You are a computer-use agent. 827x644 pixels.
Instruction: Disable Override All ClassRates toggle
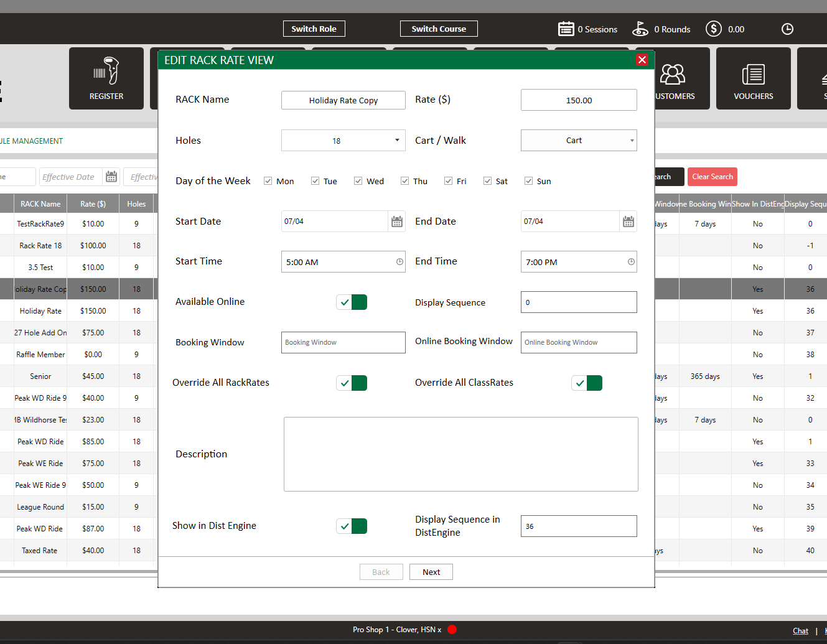[586, 383]
